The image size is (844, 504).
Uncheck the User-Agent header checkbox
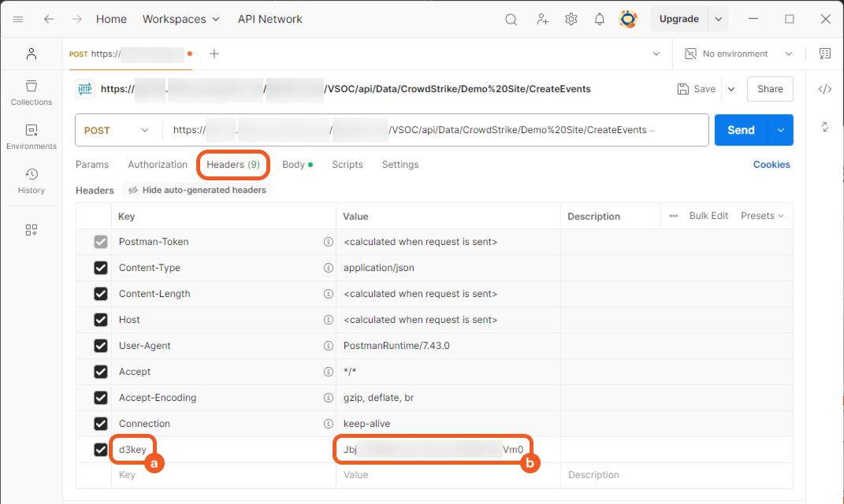pos(101,346)
